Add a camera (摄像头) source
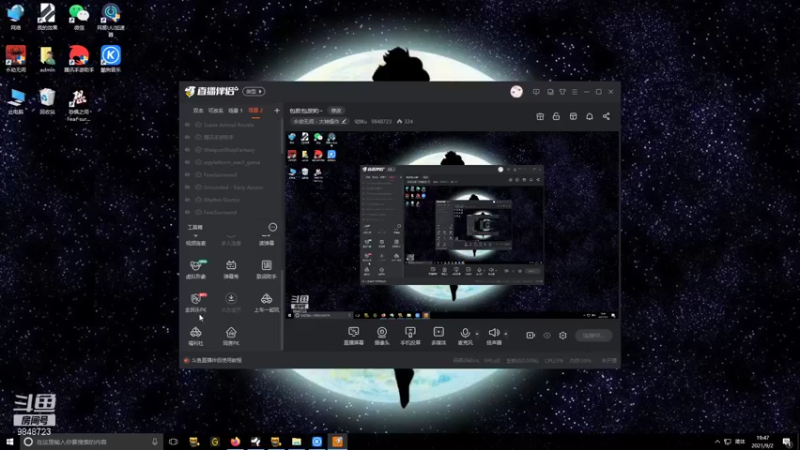The height and width of the screenshot is (450, 800). [x=382, y=336]
